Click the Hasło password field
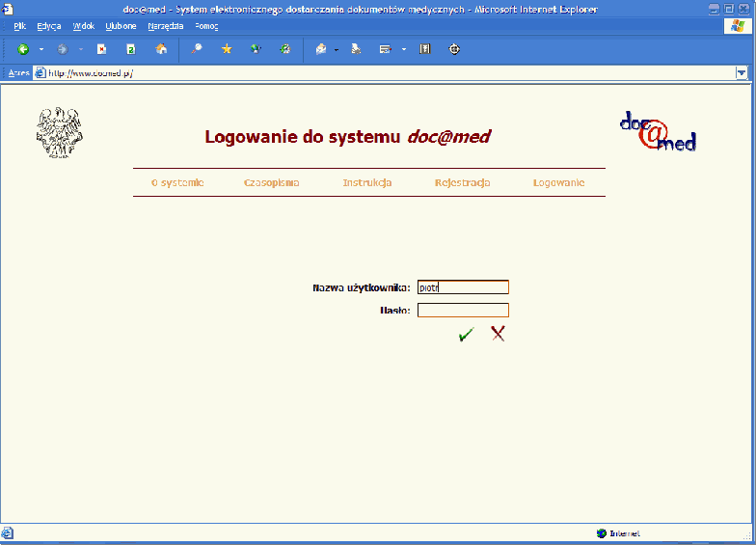This screenshot has width=756, height=545. pos(463,311)
